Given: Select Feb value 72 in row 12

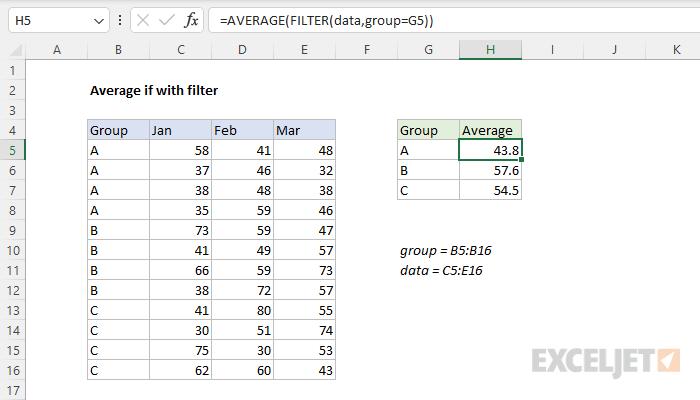Looking at the screenshot, I should (242, 291).
